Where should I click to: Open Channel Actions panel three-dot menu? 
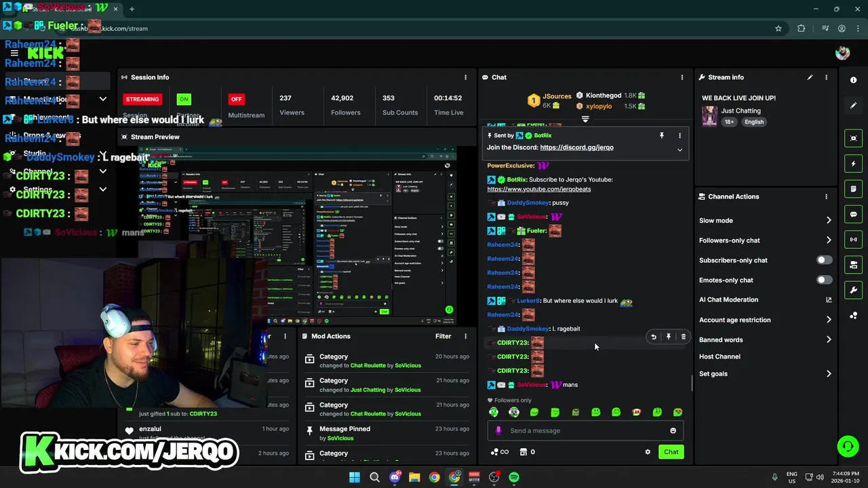pos(826,197)
